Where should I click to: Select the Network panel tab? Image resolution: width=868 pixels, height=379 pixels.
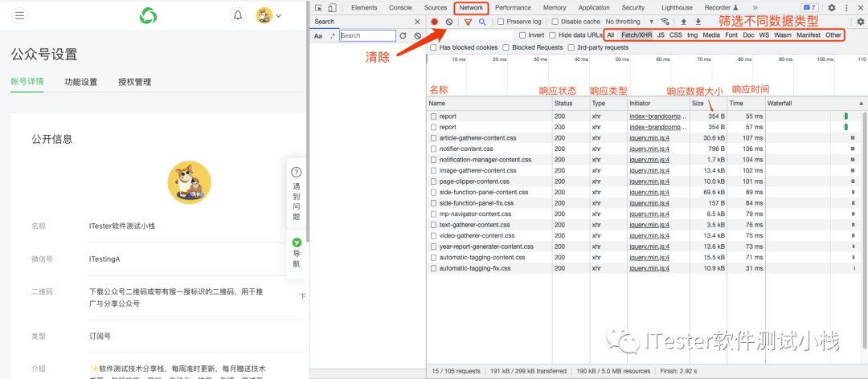pyautogui.click(x=471, y=8)
